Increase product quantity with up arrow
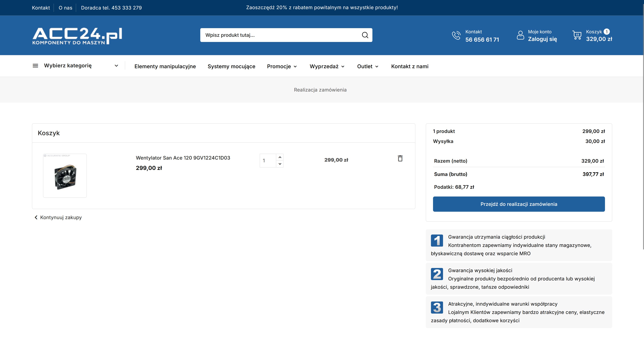 click(280, 157)
